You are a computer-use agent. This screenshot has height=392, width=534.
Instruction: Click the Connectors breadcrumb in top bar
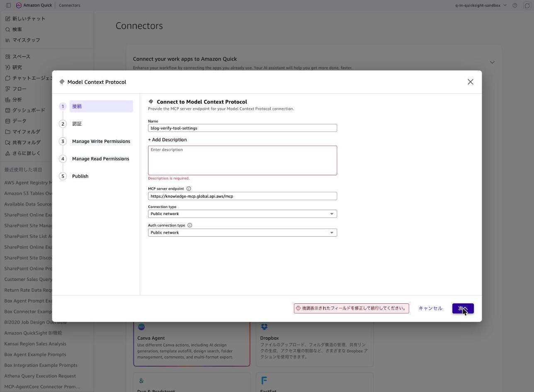(x=70, y=5)
